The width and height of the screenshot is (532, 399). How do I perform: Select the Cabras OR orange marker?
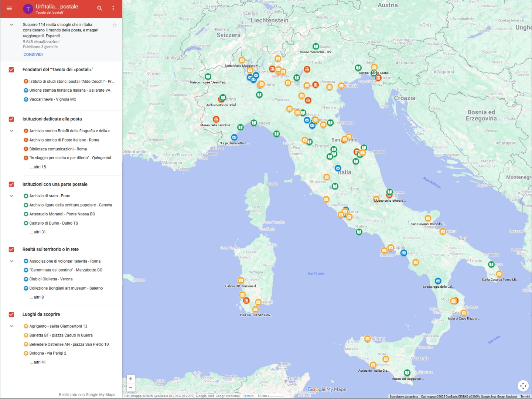(241, 280)
